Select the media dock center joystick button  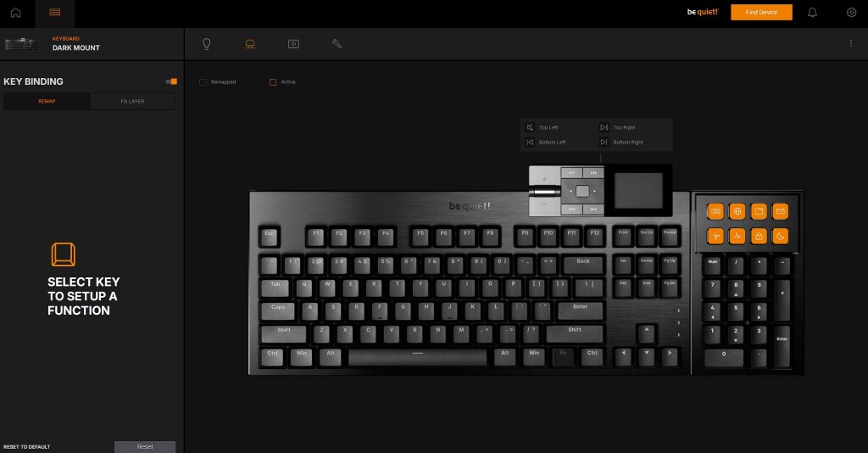coord(582,191)
